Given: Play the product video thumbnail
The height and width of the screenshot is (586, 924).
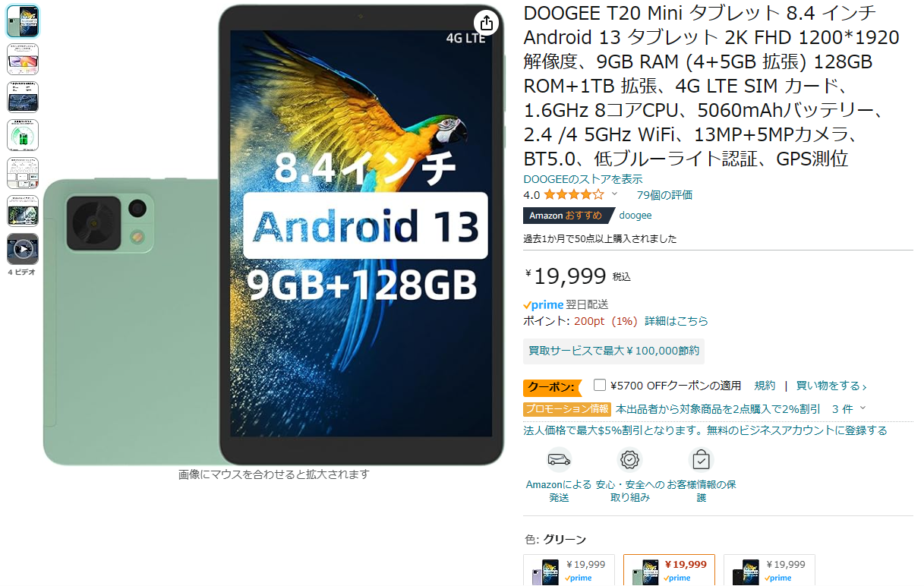Looking at the screenshot, I should point(23,249).
